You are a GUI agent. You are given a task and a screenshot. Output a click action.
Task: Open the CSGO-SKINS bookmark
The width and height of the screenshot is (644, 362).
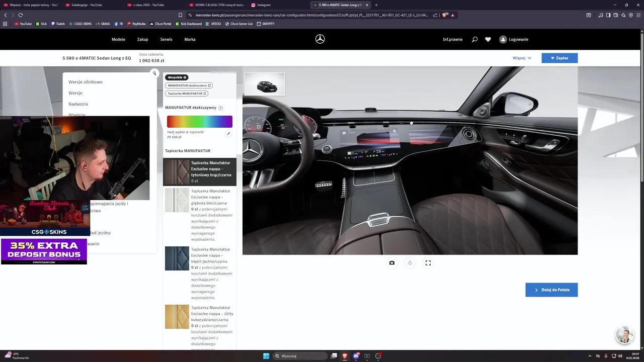pos(80,24)
